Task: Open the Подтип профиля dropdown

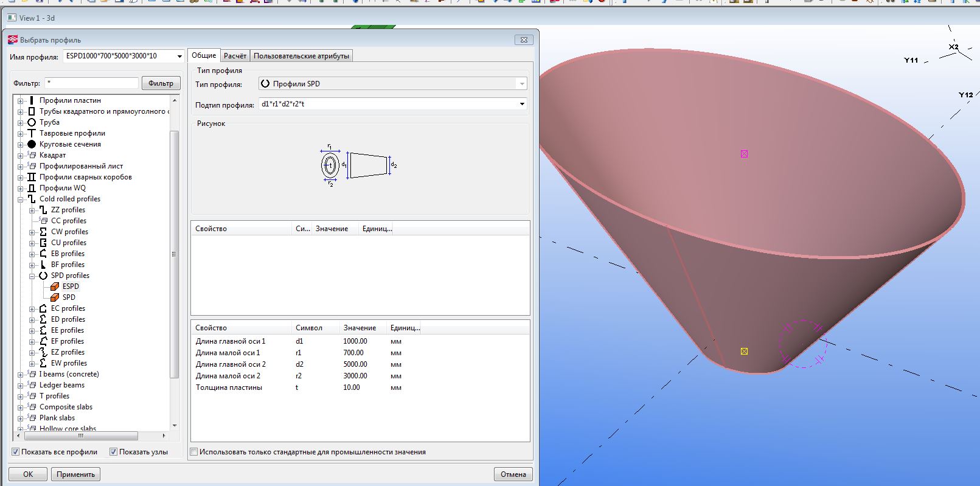Action: (x=521, y=104)
